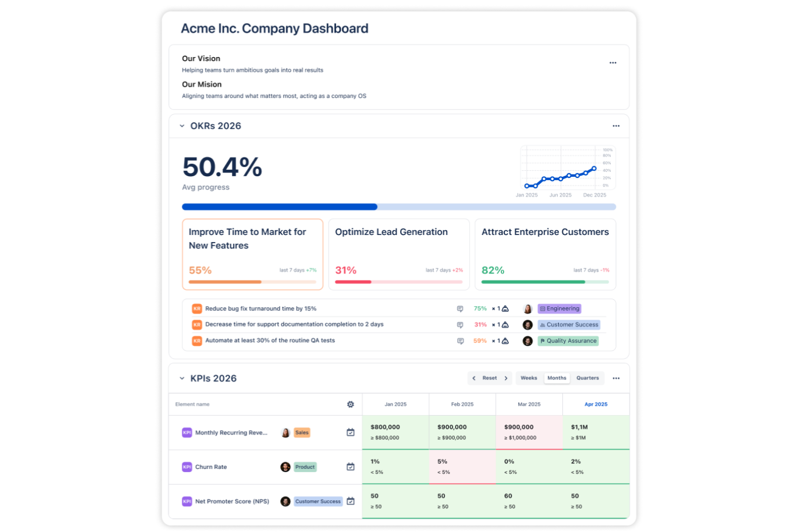Open Decrease time for support documentation key result
Viewport: 798px width, 532px height.
point(294,324)
